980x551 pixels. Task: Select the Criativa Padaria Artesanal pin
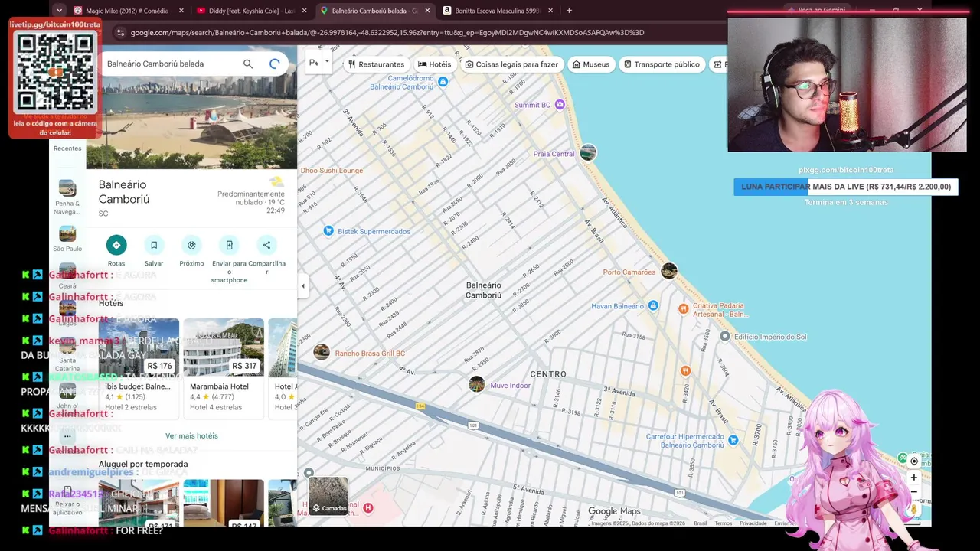684,308
